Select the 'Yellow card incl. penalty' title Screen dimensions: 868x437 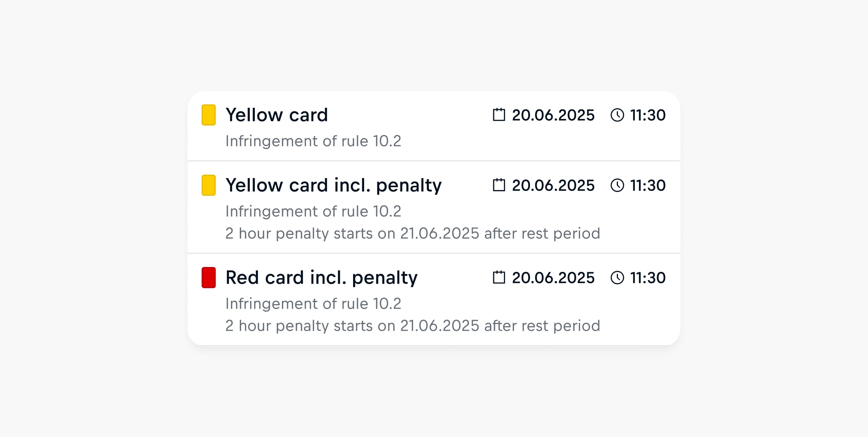pyautogui.click(x=333, y=185)
